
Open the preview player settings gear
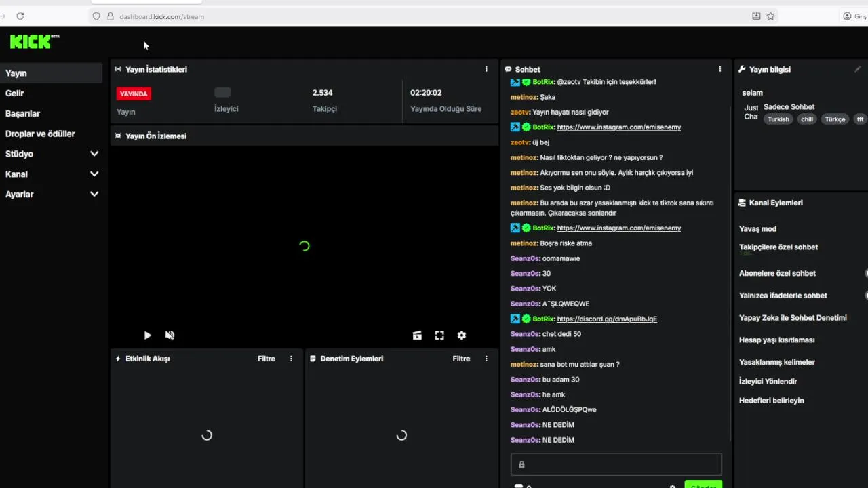pos(462,335)
